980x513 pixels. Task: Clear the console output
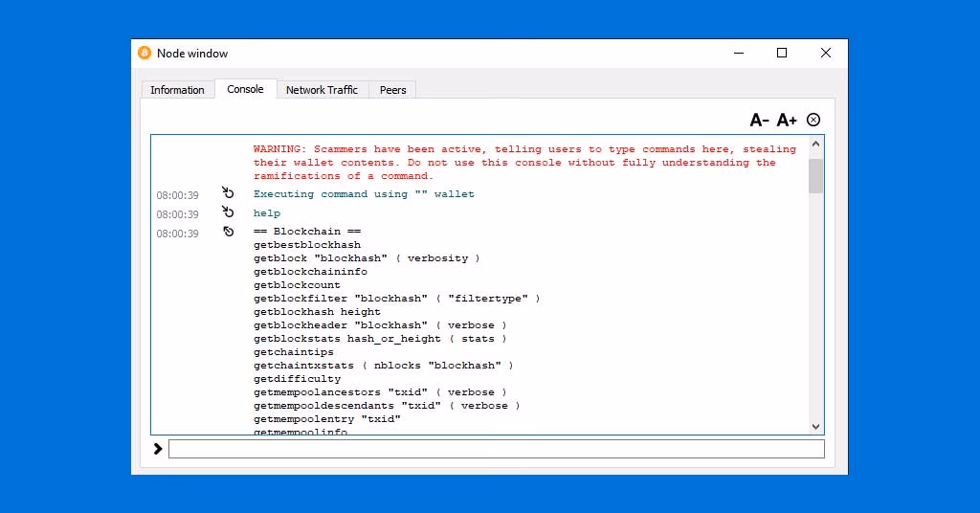click(x=813, y=120)
